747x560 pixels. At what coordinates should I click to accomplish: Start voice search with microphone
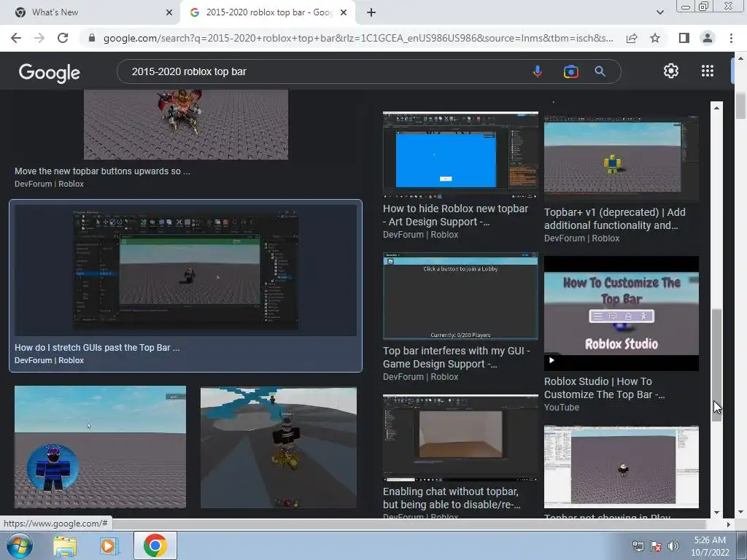coord(538,71)
